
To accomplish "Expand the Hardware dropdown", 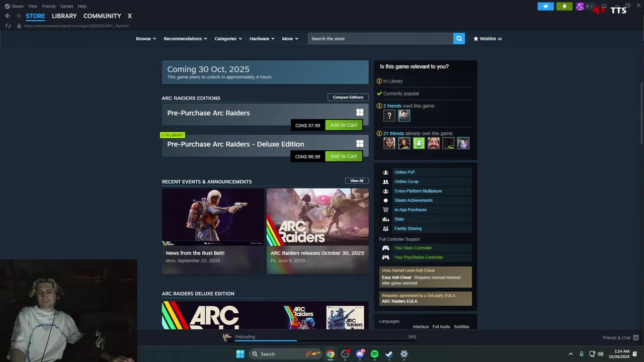I will 262,39.
